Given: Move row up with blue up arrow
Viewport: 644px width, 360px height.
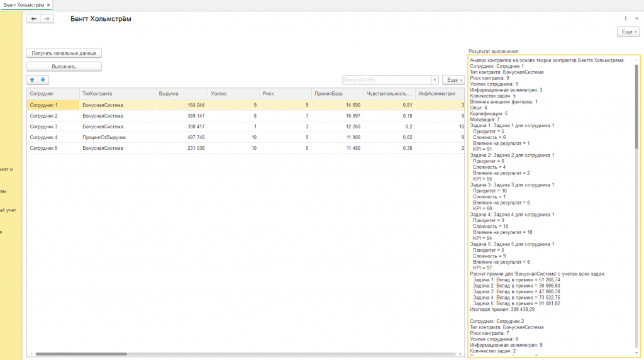Looking at the screenshot, I should tap(32, 80).
